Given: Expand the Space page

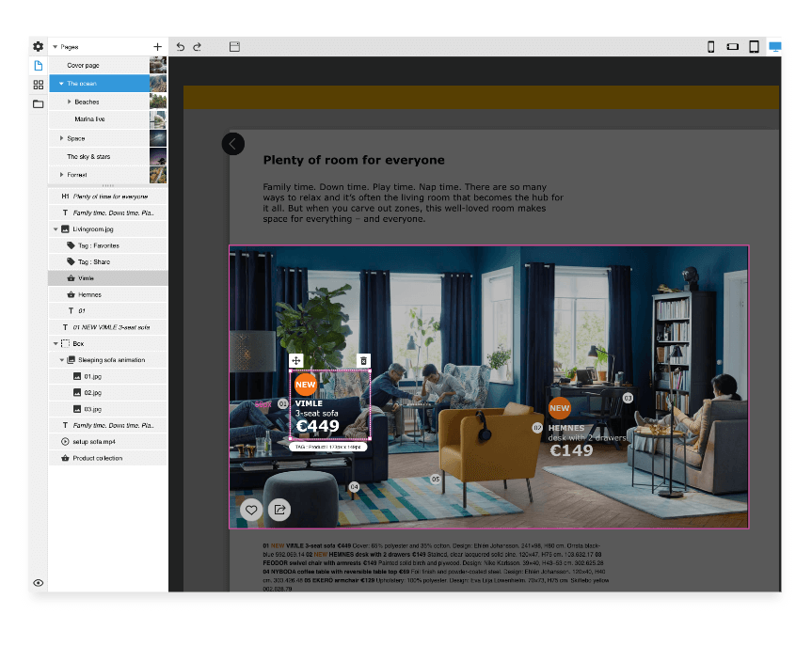Looking at the screenshot, I should [61, 138].
